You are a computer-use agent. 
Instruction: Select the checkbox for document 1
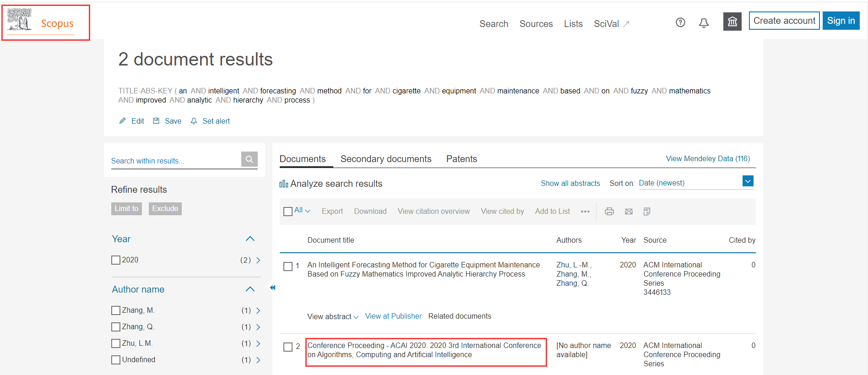click(288, 266)
